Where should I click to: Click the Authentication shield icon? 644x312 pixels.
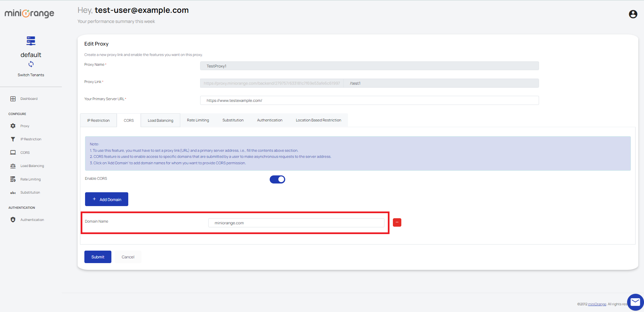click(13, 220)
